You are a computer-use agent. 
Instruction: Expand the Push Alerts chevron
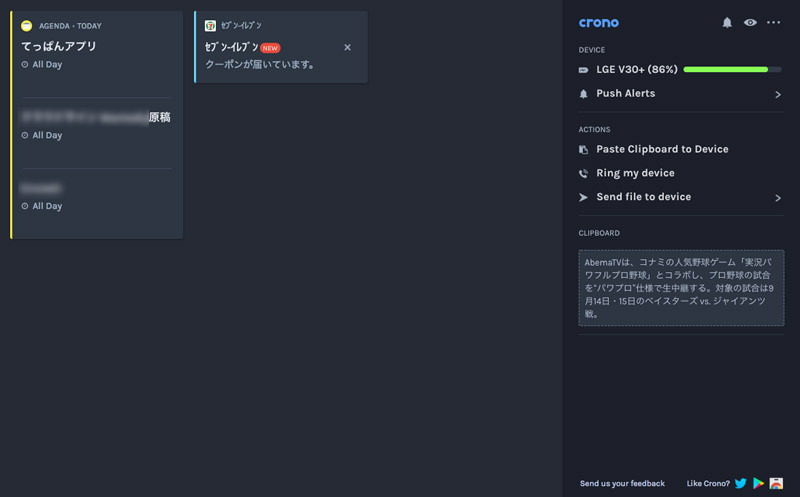[x=778, y=94]
